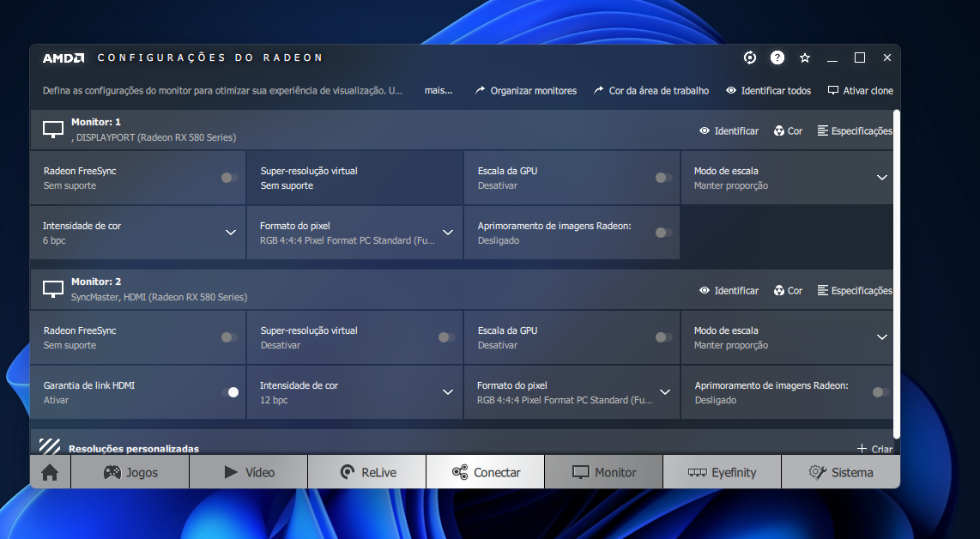
Task: Click the Resoluções personalizadas heading
Action: click(134, 449)
